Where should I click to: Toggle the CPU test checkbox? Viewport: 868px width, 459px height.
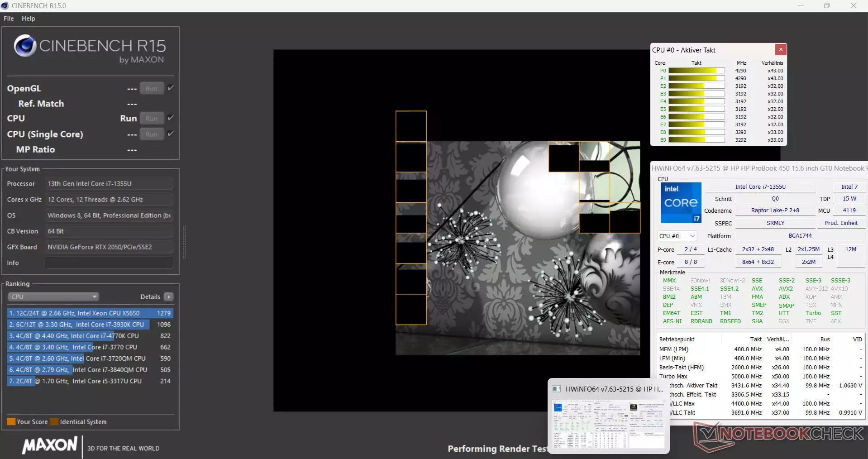(x=171, y=118)
